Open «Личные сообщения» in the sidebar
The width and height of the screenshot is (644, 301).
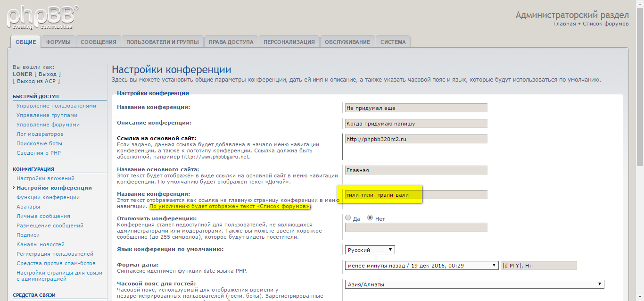(43, 216)
